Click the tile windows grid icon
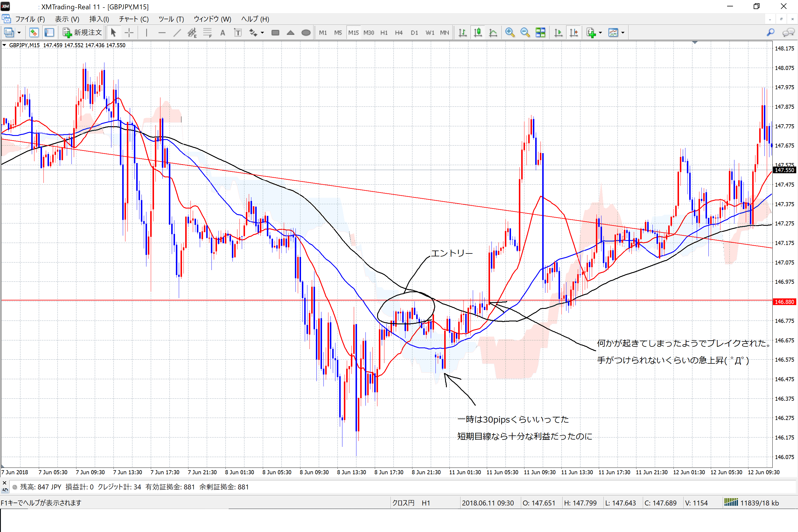798x532 pixels. 540,33
